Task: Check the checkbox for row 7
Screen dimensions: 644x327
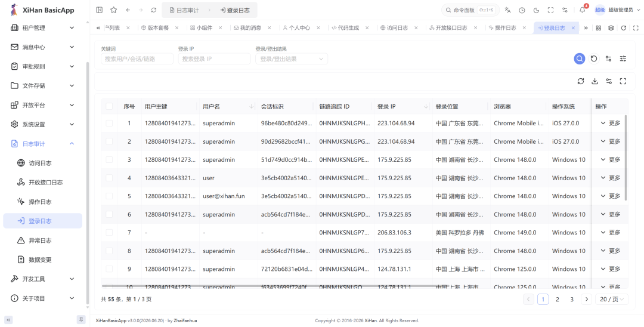Action: point(109,233)
